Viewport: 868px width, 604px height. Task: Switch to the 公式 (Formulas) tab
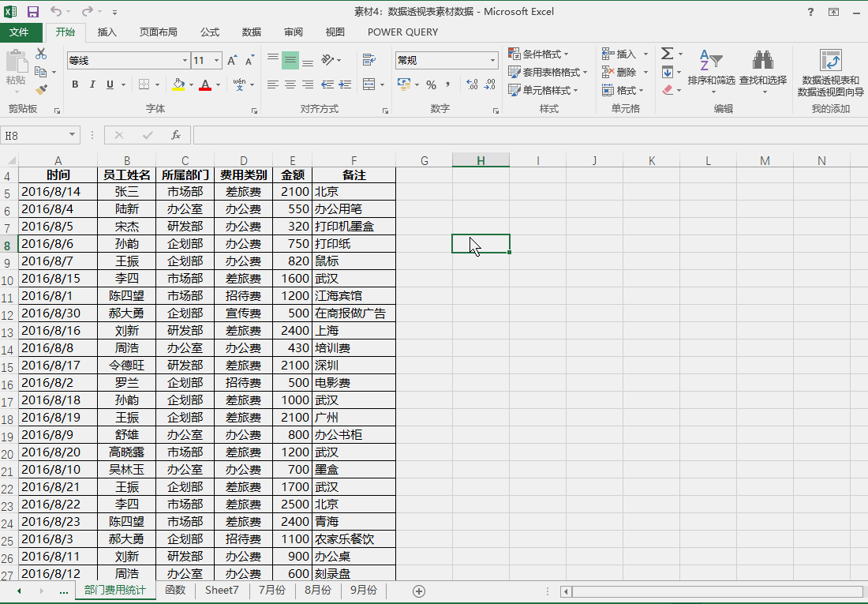210,32
